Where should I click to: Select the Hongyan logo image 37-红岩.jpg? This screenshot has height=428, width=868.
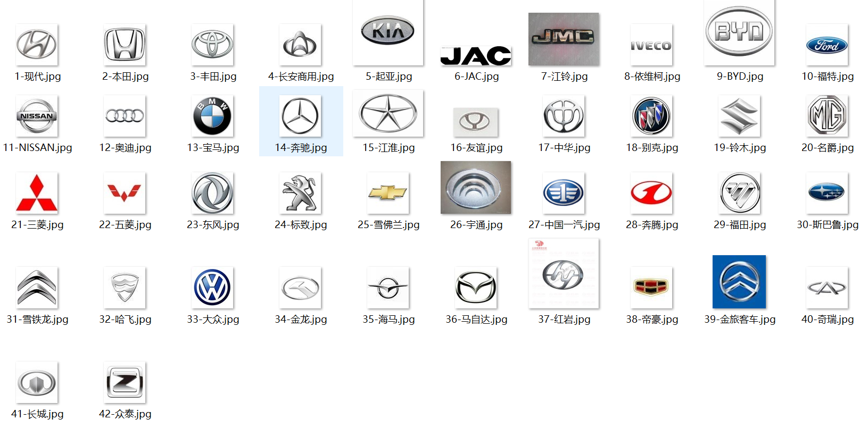click(564, 273)
